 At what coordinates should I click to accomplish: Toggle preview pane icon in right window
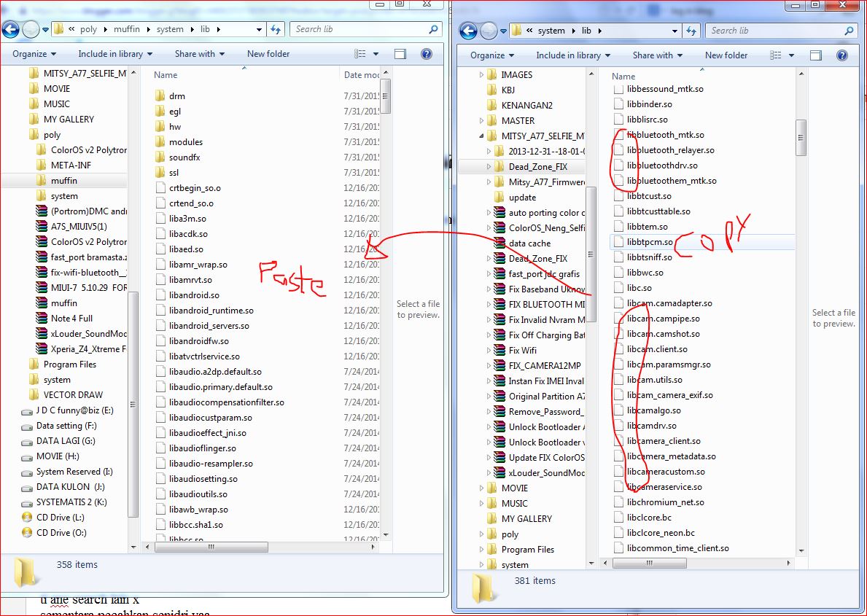point(815,55)
